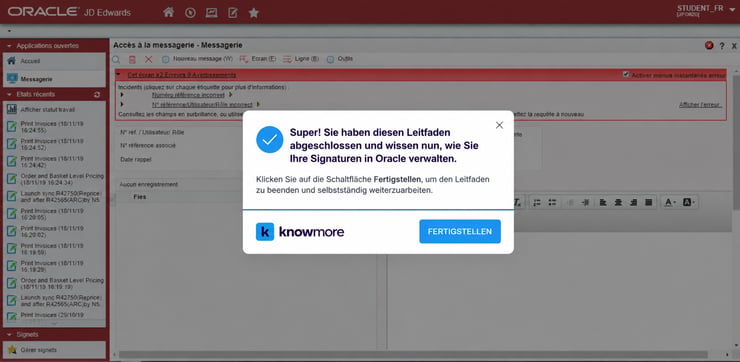Open the Ecran (E) menu
Viewport: 740px width, 362px height.
click(x=258, y=59)
